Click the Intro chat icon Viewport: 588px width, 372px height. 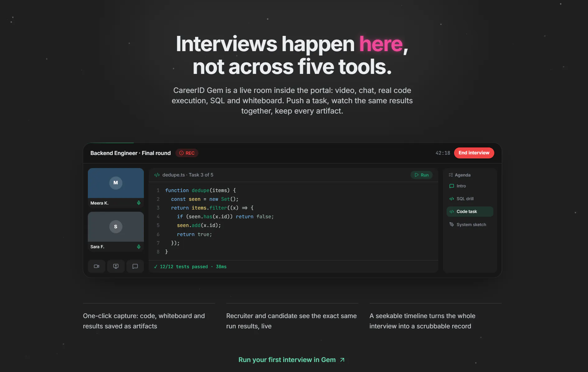(452, 186)
